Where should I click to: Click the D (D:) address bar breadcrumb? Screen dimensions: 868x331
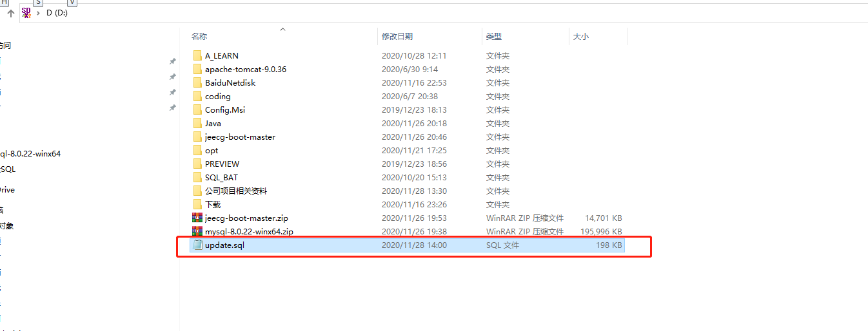57,13
